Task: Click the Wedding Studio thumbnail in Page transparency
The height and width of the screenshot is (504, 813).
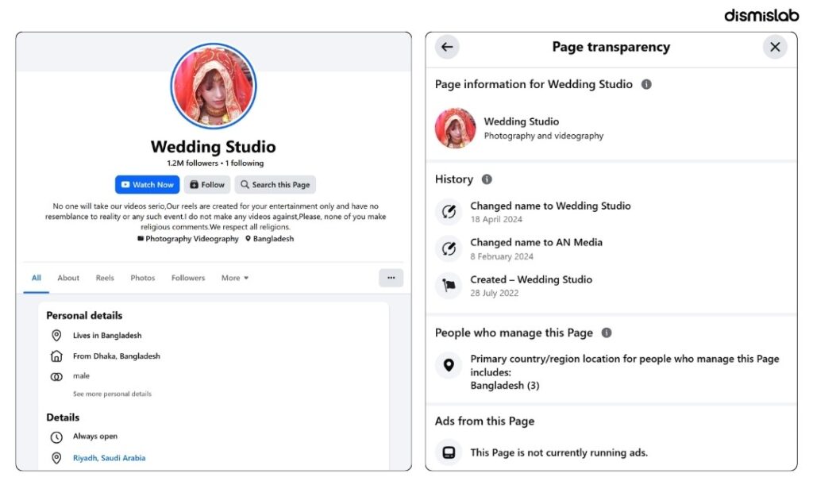Action: [455, 128]
